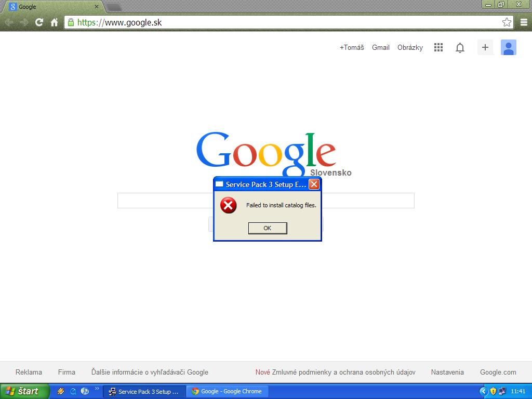This screenshot has height=399, width=532.
Task: Open Zmluvné podmienky a ochrana osobných údajov link
Action: click(344, 372)
